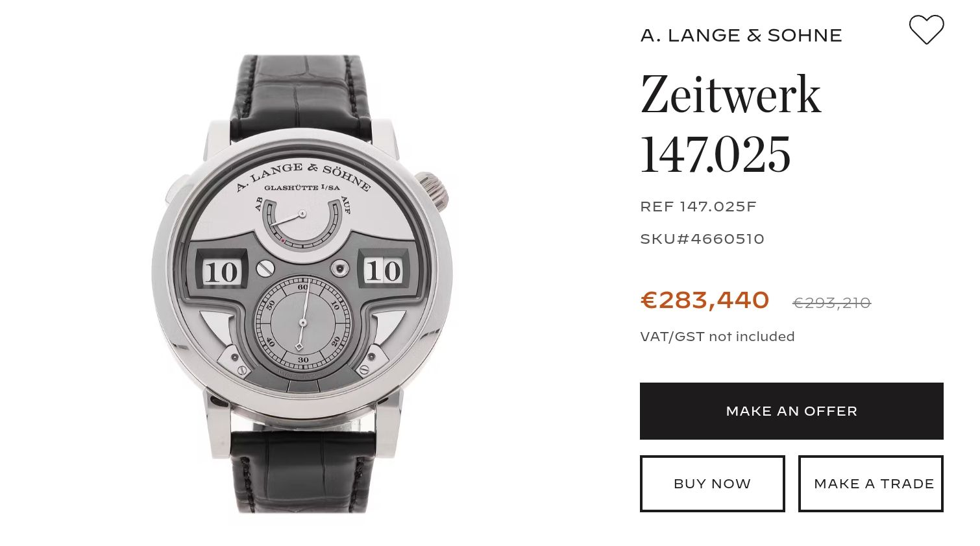Screen dimensions: 980x546
Task: Click the current price €283,440
Action: pyautogui.click(x=705, y=300)
